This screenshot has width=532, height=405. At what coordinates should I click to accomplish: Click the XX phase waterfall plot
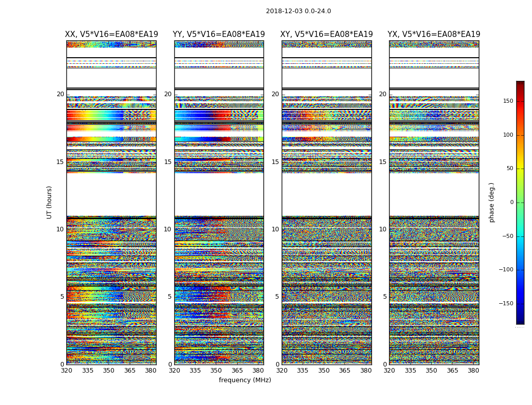(x=111, y=202)
